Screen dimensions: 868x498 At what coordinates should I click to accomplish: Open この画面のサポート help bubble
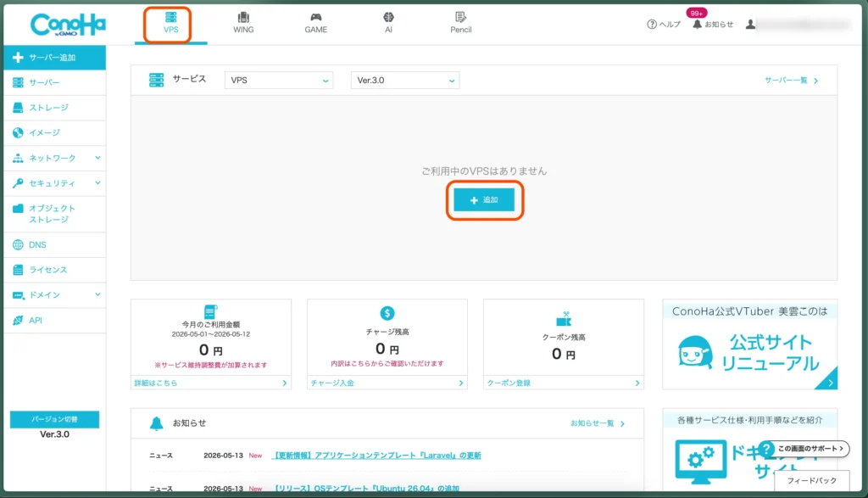pos(804,449)
